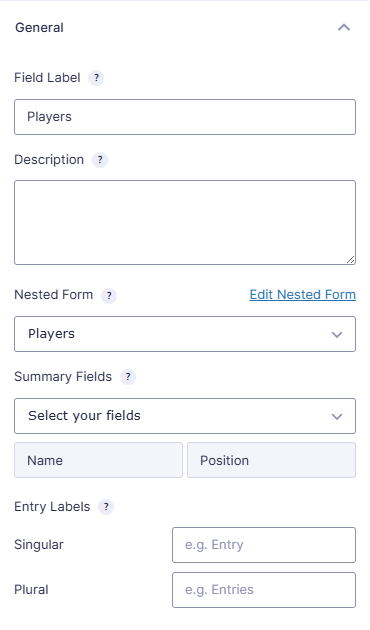Open the Nested Form Players dropdown
Image resolution: width=370 pixels, height=630 pixels.
pyautogui.click(x=185, y=334)
